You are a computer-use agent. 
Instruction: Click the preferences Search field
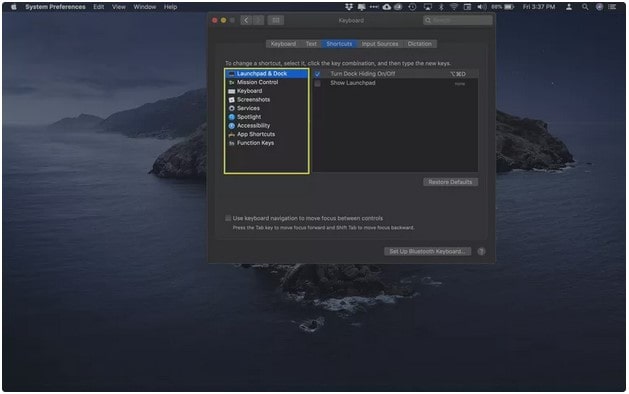click(x=458, y=20)
